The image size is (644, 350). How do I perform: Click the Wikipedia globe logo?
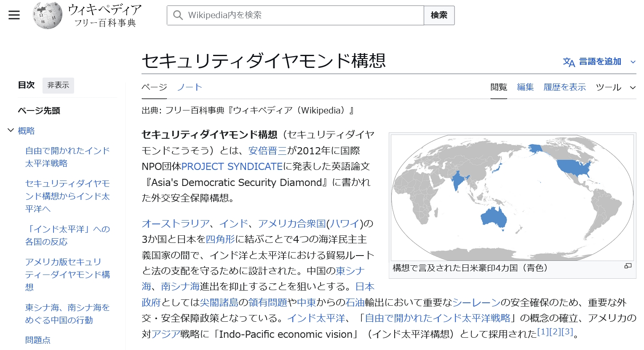tap(48, 16)
